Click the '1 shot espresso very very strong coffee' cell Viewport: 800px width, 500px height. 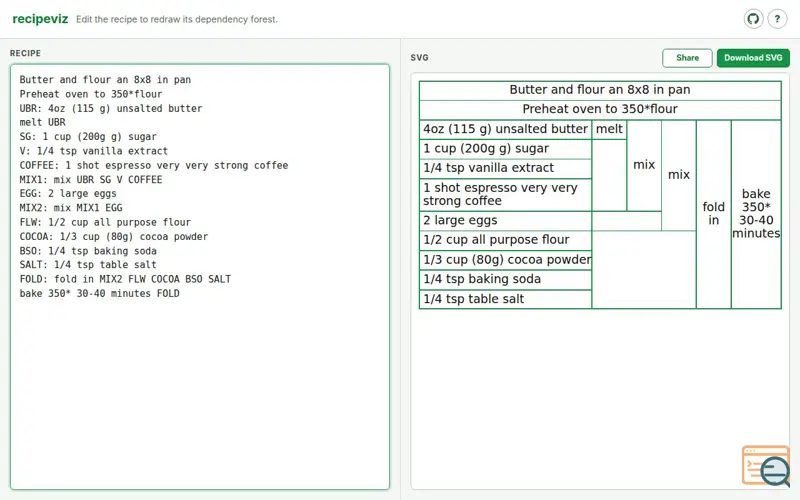tap(506, 194)
